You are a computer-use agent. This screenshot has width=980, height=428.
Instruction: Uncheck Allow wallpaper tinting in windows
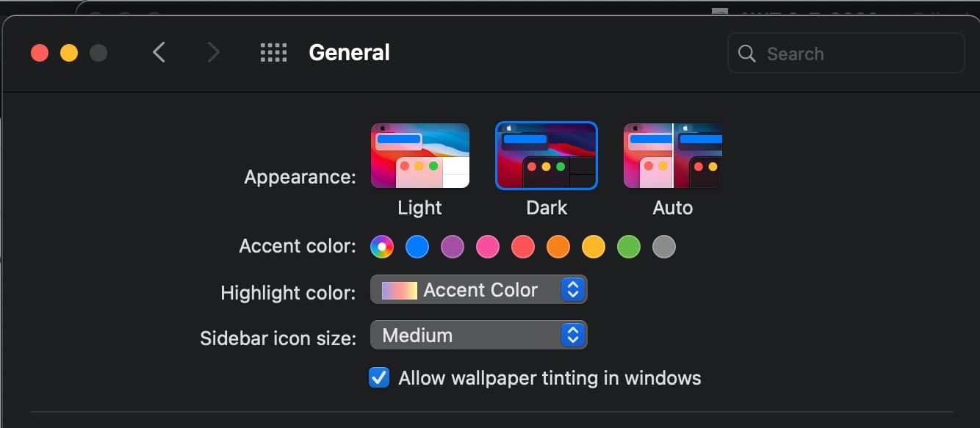coord(379,378)
